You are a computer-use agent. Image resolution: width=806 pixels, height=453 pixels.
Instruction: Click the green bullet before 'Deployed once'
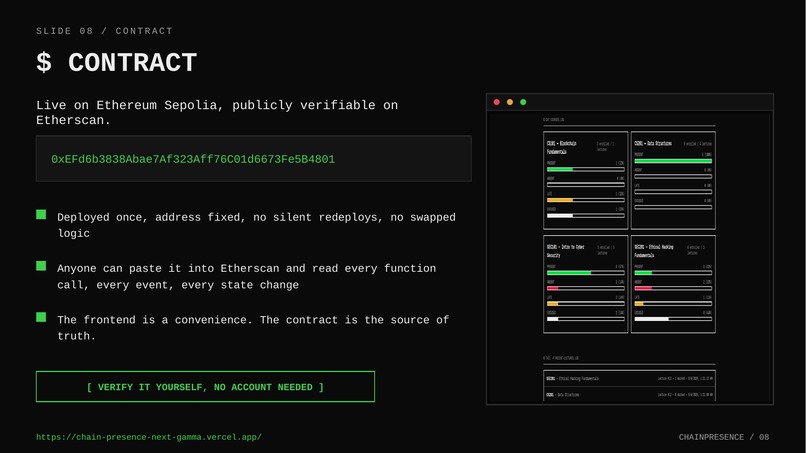41,214
